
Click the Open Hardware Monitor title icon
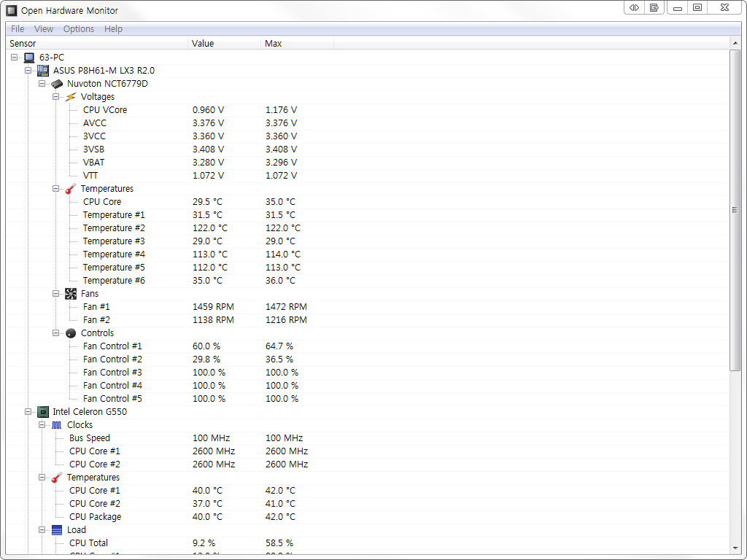click(12, 10)
